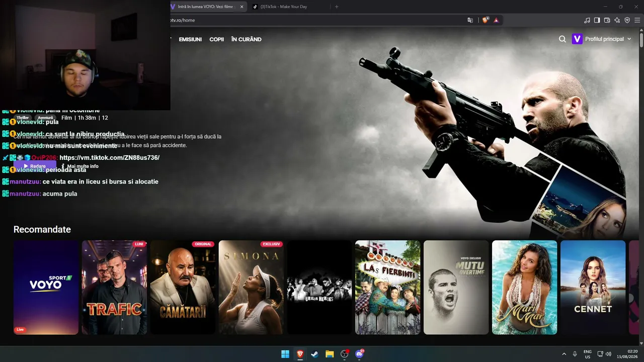
Task: Open the Brave Wallet icon
Action: pos(607,20)
